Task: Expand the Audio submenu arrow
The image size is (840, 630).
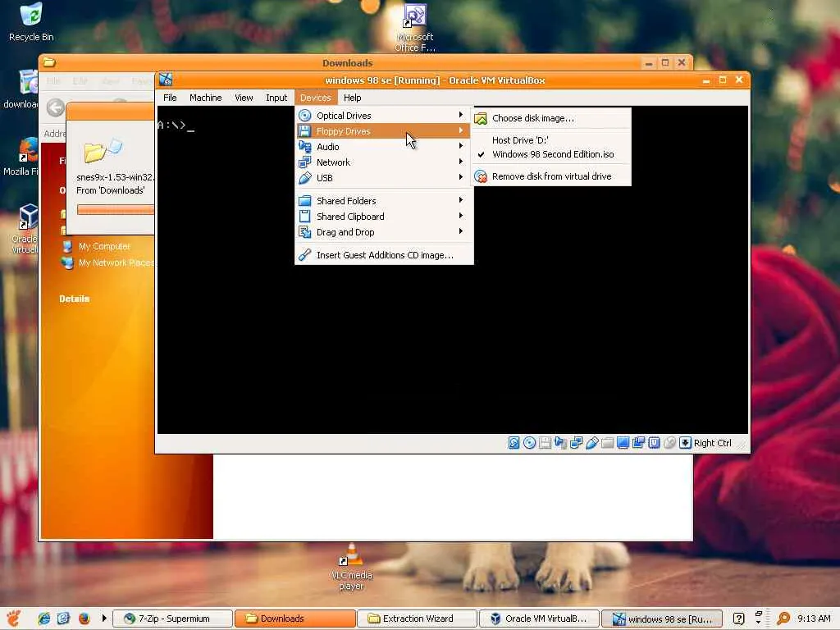Action: pos(461,146)
